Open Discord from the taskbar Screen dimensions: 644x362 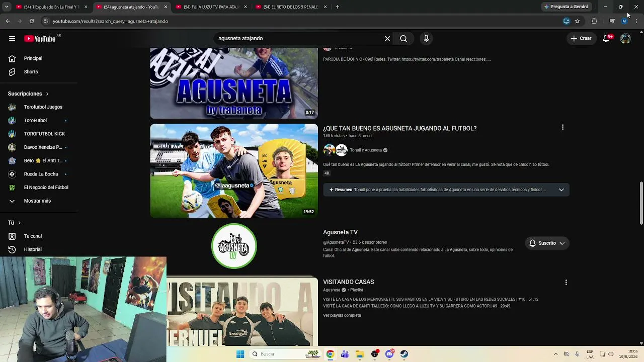click(389, 354)
